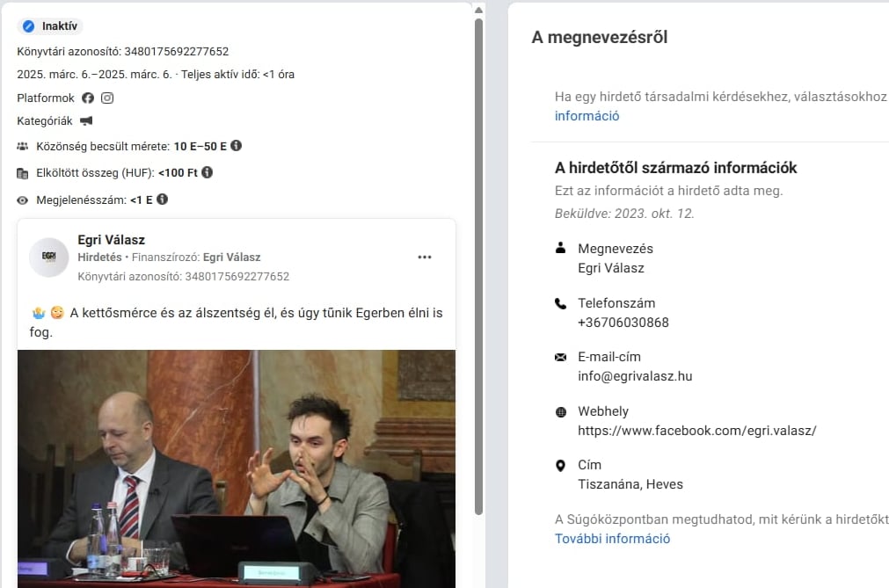The width and height of the screenshot is (889, 588).
Task: Click the Egri Válasz profile avatar
Action: 48,258
